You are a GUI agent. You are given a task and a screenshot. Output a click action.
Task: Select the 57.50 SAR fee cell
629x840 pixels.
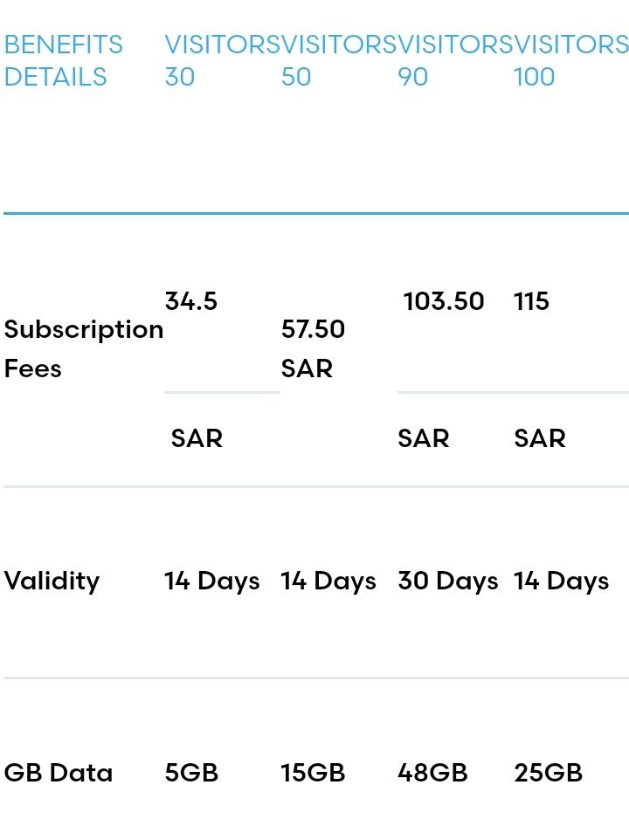(x=313, y=348)
